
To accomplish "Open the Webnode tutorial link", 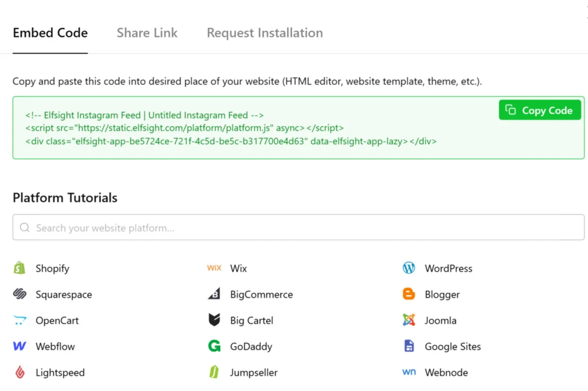I will point(446,372).
